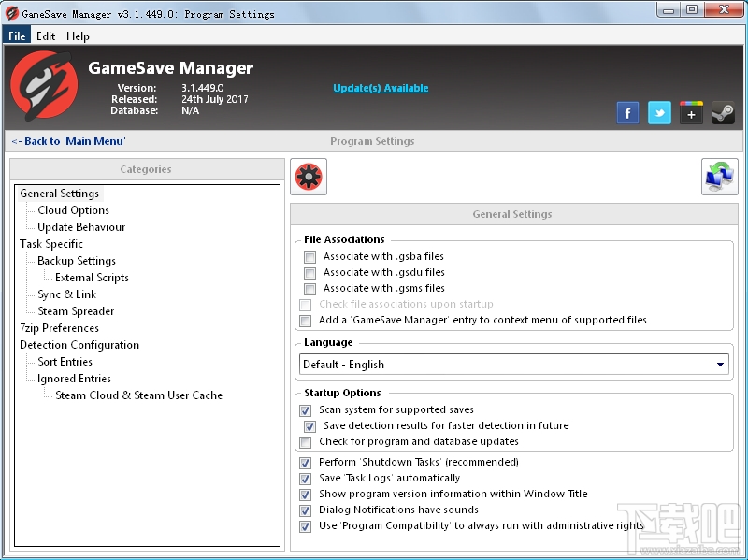
Task: Disable 'Scan system for supported saves'
Action: pyautogui.click(x=305, y=409)
